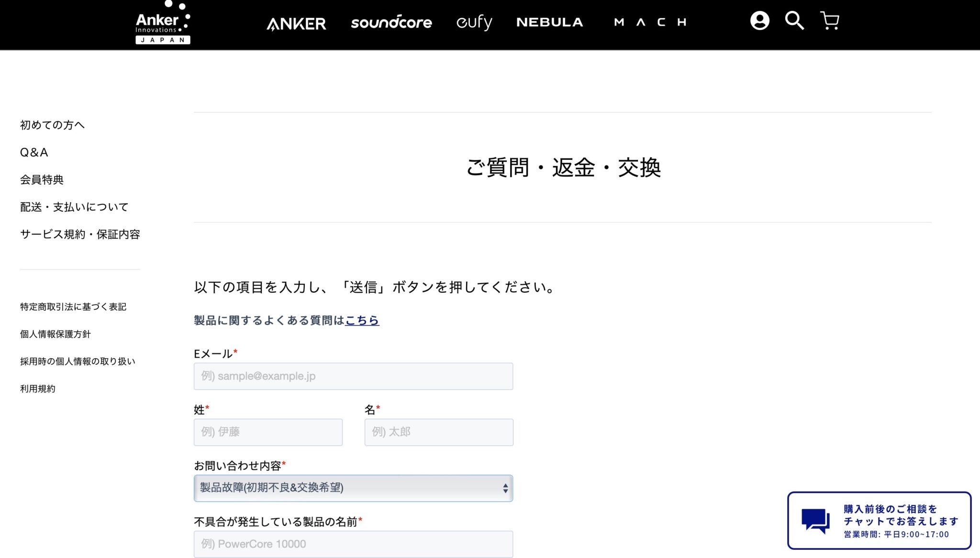Click the NEBULA brand logo
The width and height of the screenshot is (980, 558).
[x=549, y=22]
